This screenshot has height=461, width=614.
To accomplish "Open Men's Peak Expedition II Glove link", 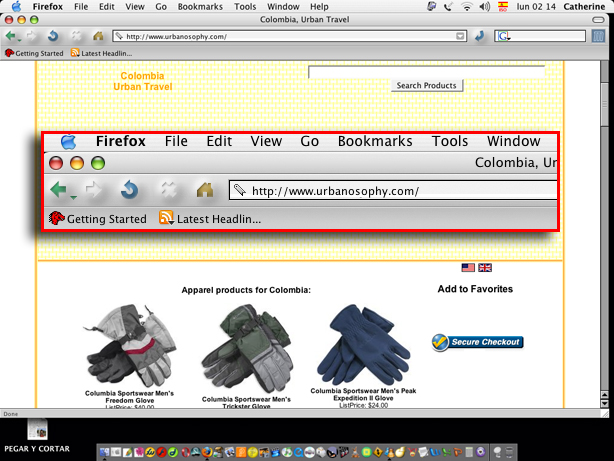I will pos(363,394).
